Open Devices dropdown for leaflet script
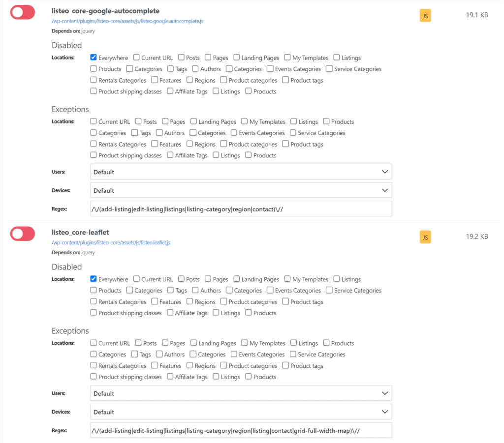 (241, 412)
